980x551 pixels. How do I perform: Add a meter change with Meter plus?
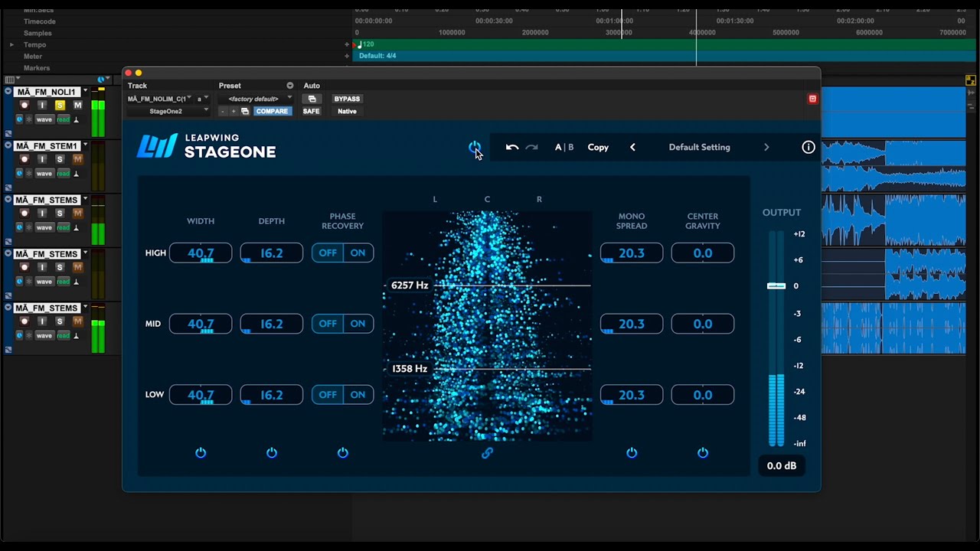tap(347, 56)
